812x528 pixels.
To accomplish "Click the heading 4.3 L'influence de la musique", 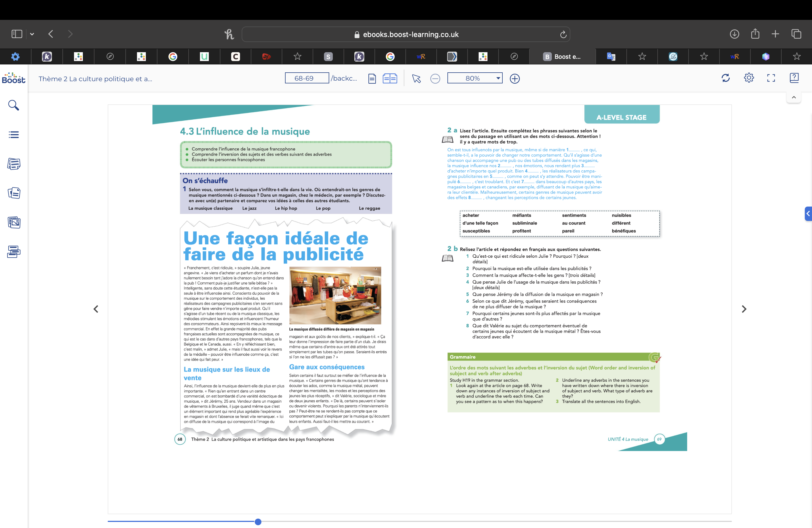I will (x=245, y=131).
